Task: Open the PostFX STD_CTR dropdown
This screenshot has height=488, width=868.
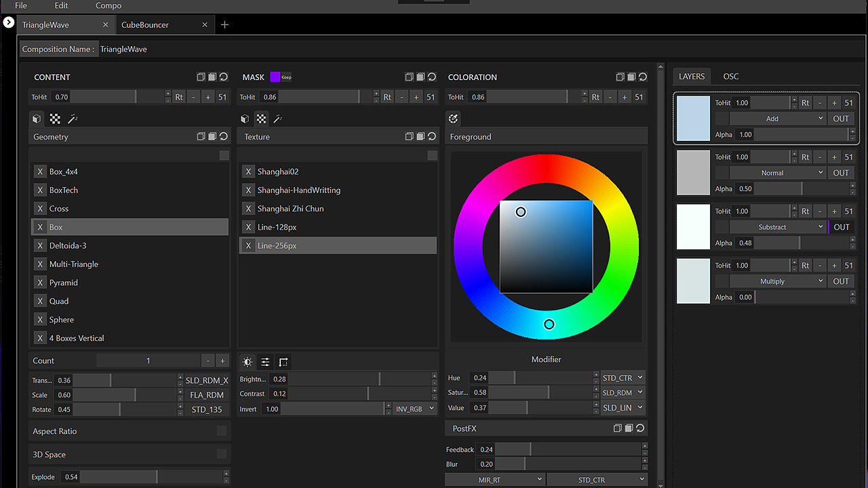Action: tap(597, 480)
